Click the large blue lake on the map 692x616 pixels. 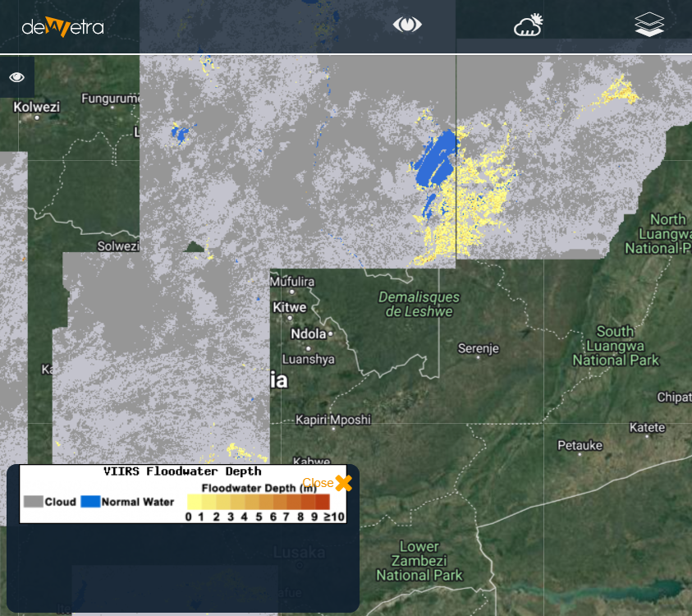(x=436, y=160)
